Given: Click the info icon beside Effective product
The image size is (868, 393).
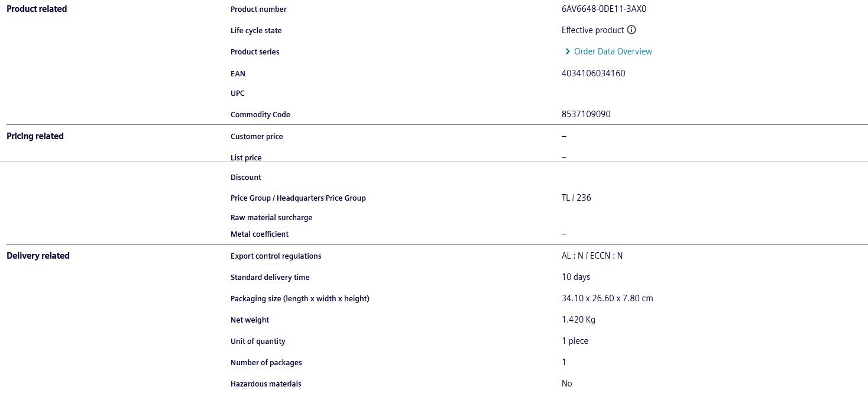Looking at the screenshot, I should 631,30.
